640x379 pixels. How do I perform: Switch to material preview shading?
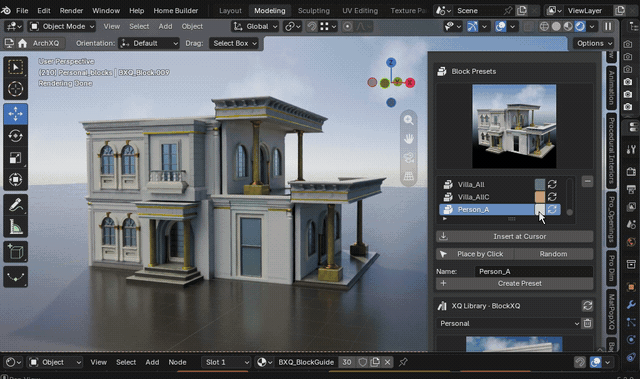click(x=568, y=27)
